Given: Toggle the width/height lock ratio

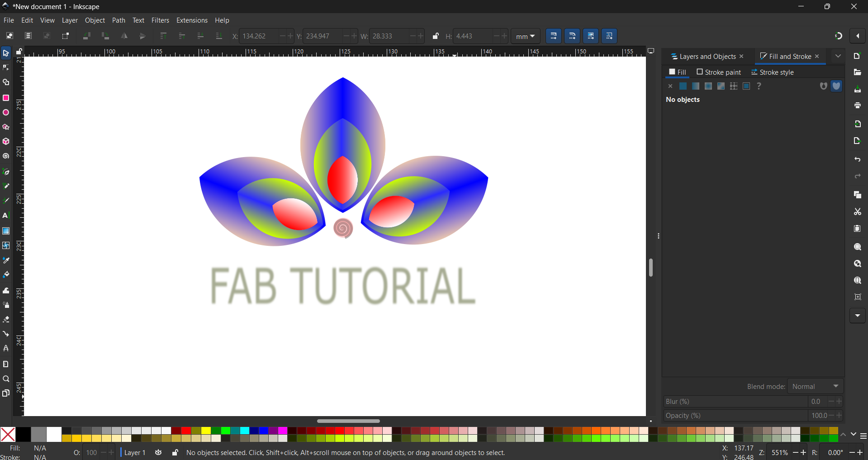Looking at the screenshot, I should [x=435, y=36].
